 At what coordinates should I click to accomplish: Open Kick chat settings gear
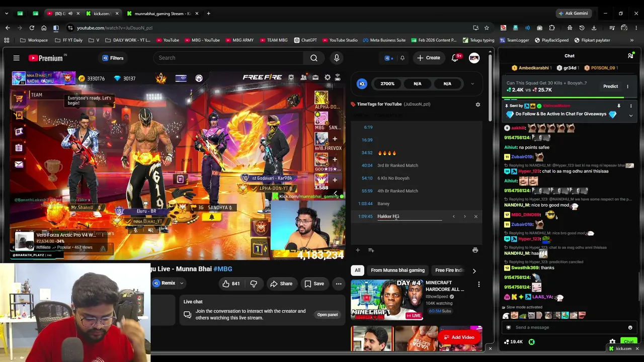[x=612, y=342]
